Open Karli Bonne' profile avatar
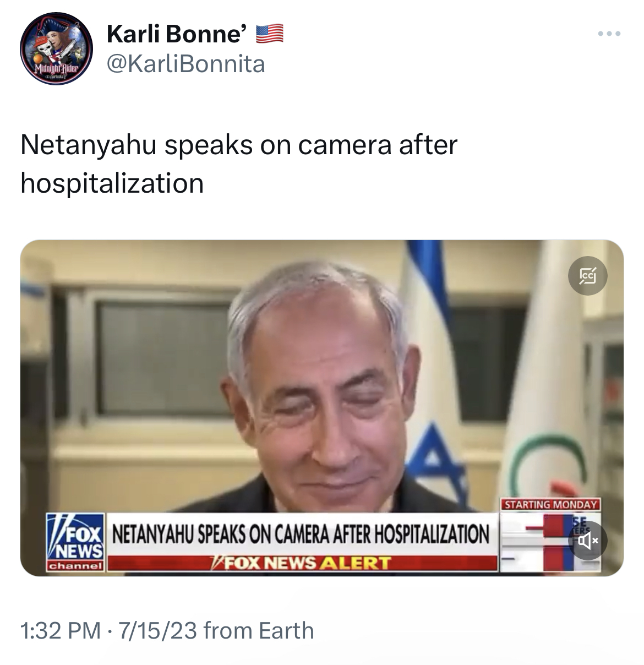644x665 pixels. 57,48
